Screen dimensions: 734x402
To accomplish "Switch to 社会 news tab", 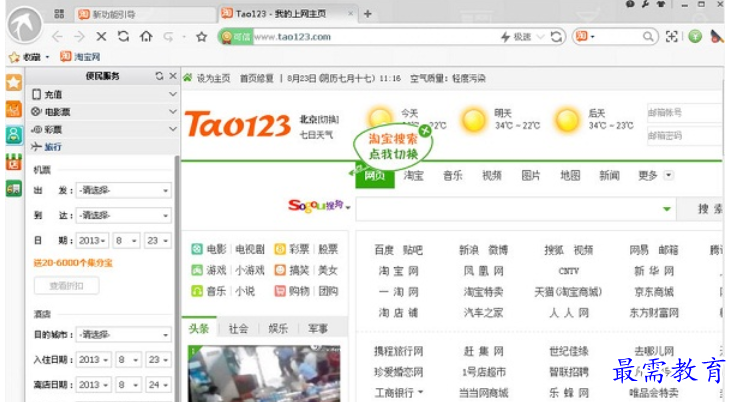I will click(238, 329).
